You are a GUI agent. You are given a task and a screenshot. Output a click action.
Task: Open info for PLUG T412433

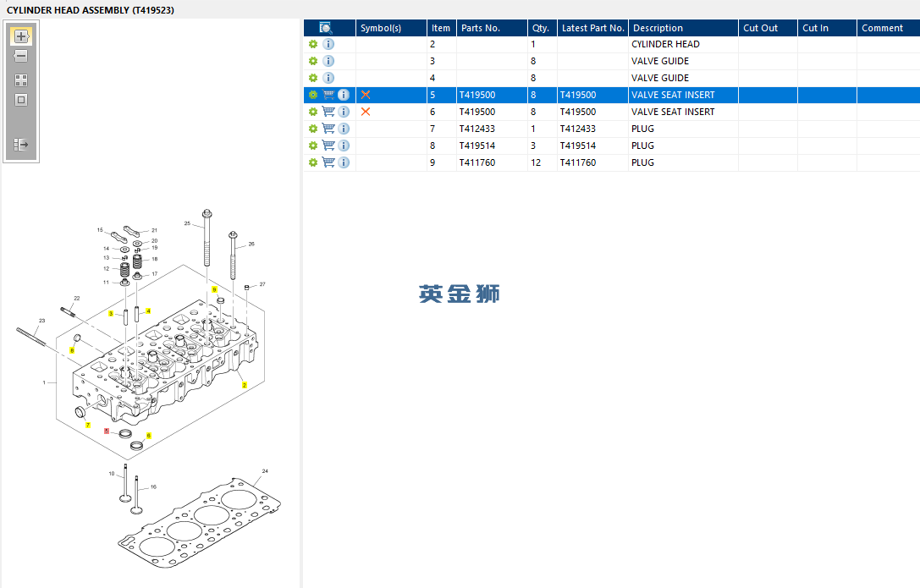[x=344, y=129]
